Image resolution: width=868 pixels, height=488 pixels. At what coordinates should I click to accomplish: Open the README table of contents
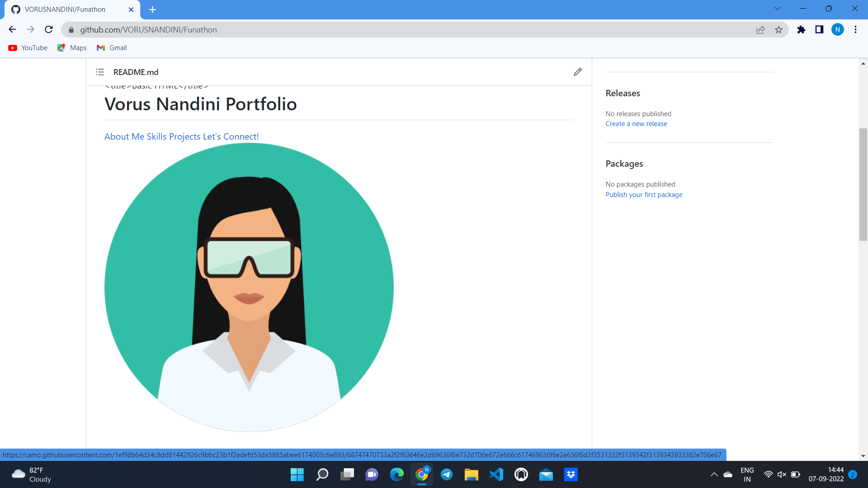(x=100, y=72)
